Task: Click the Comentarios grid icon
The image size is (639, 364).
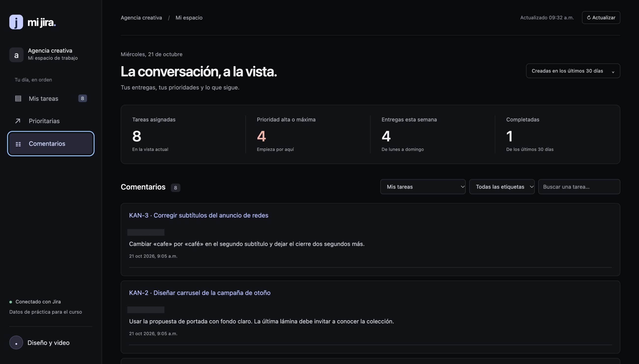Action: point(18,144)
